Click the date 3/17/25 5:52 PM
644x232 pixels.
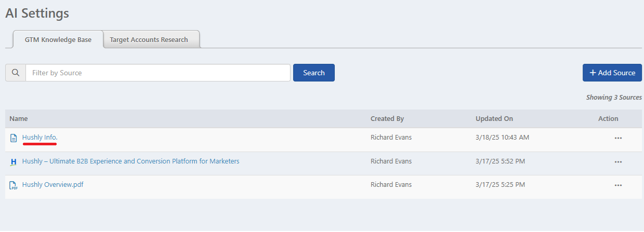(x=501, y=161)
